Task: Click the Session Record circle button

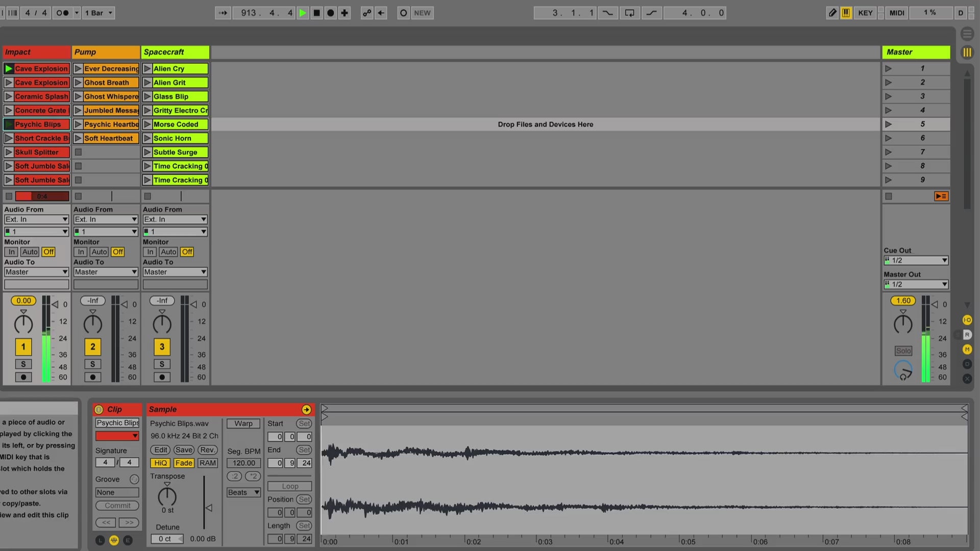Action: coord(403,13)
